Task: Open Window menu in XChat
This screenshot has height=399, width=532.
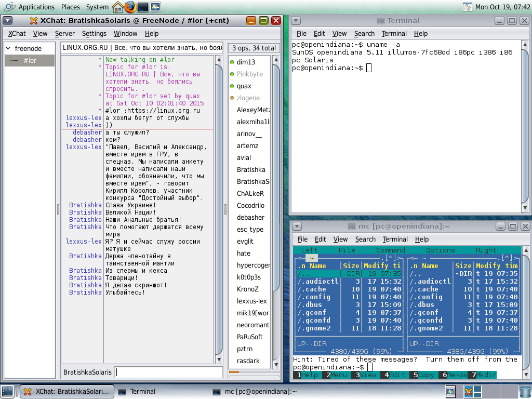Action: click(x=125, y=34)
